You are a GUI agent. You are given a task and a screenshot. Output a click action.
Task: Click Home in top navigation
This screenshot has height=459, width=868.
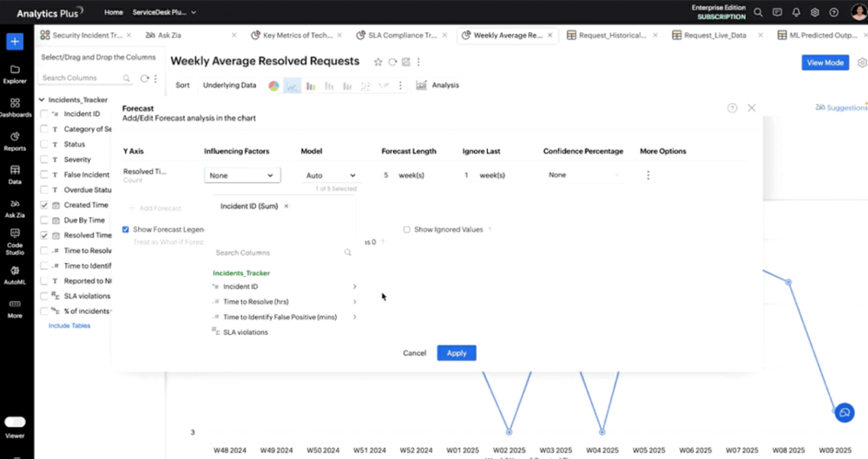click(x=114, y=12)
